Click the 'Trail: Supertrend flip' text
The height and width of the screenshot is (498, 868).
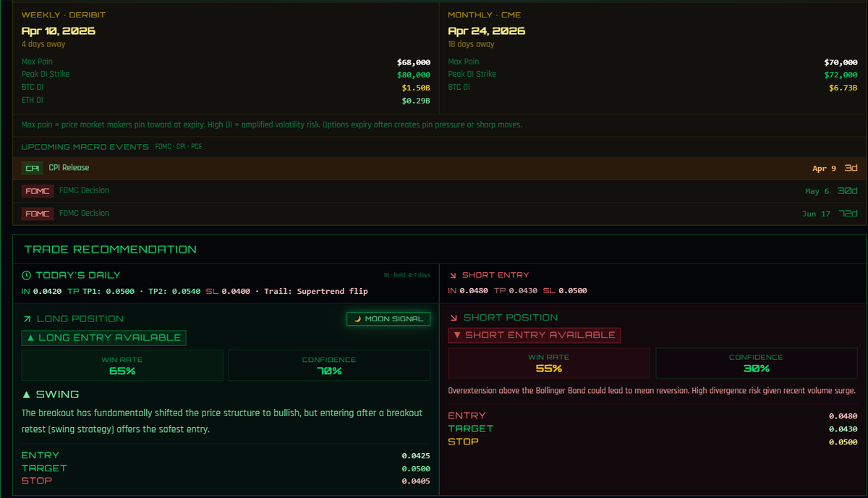(315, 292)
